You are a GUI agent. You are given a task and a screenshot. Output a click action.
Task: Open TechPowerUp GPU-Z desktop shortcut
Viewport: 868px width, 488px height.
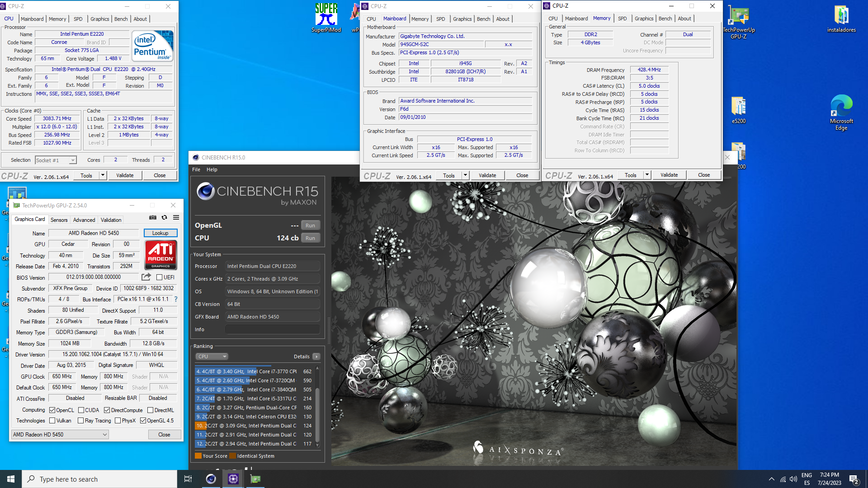739,22
